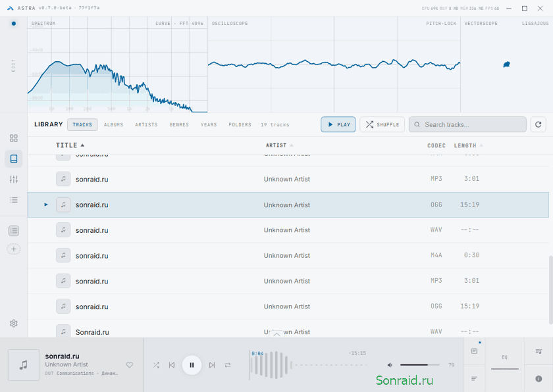Click the now-playing album art thumbnail
Screen dimensions: 553x392
click(x=24, y=365)
